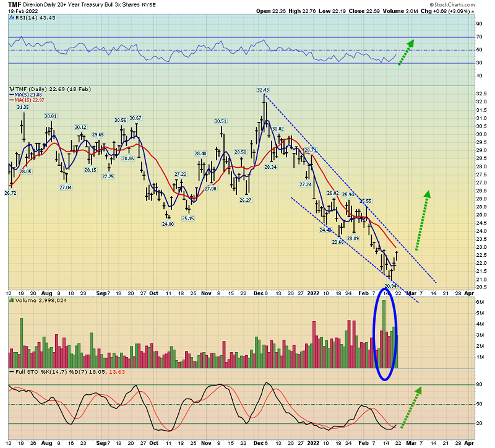Click the red MA(15) legend line marker
This screenshot has height=448, width=495.
click(x=12, y=100)
